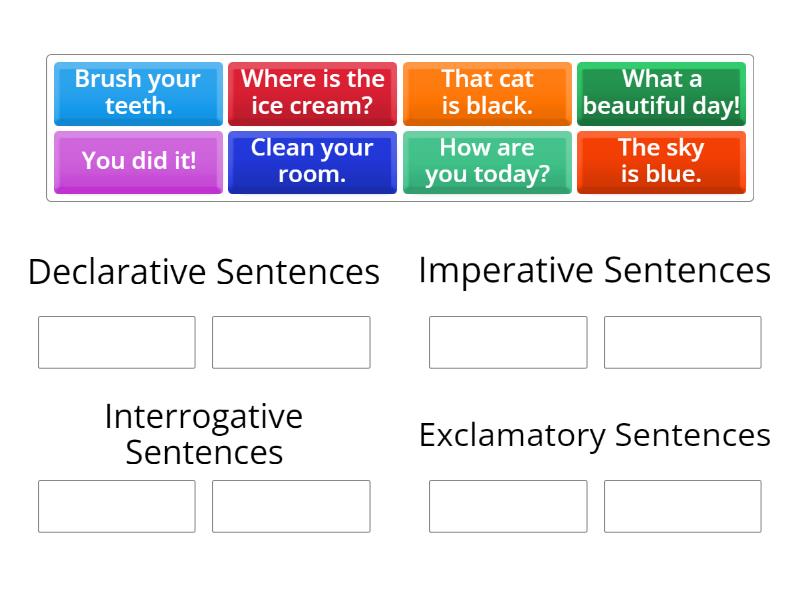Click the 'Declarative Sentences' heading

(204, 271)
